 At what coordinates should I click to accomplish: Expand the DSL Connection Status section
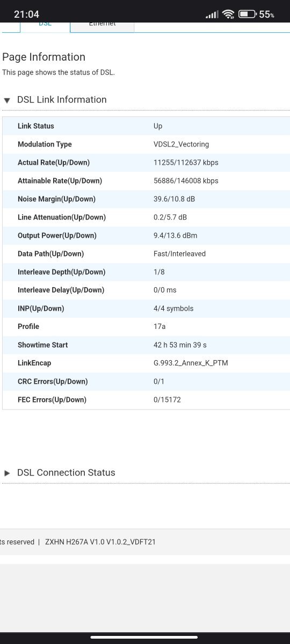pos(66,473)
